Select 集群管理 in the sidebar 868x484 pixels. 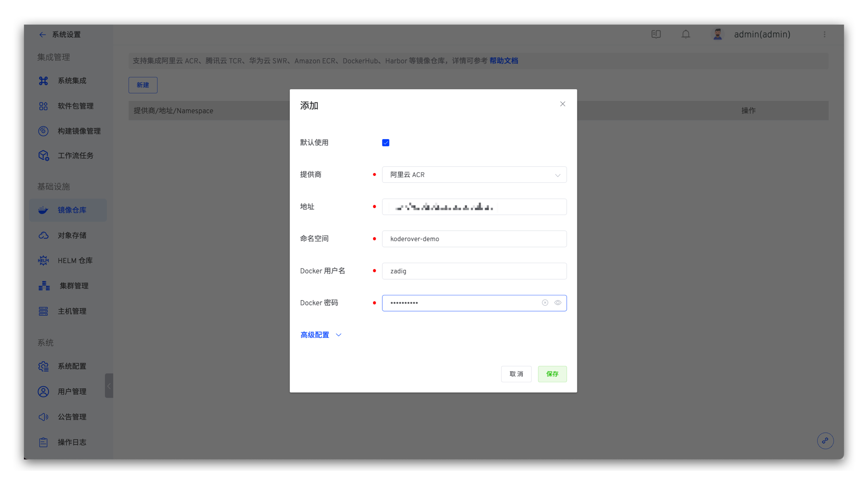[x=74, y=286]
